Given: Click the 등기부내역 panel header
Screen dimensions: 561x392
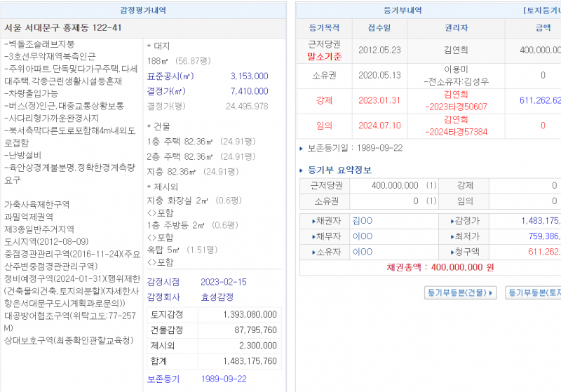Looking at the screenshot, I should point(403,11).
